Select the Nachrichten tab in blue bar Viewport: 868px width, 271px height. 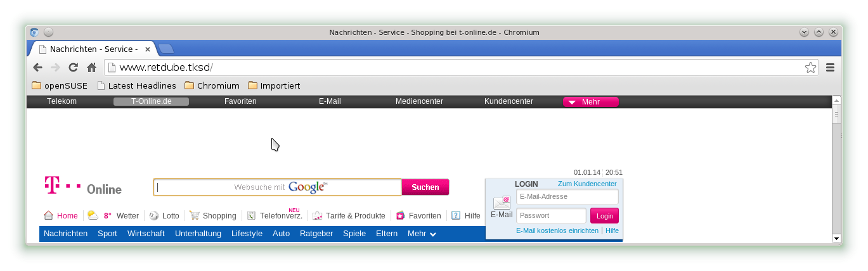click(x=65, y=234)
